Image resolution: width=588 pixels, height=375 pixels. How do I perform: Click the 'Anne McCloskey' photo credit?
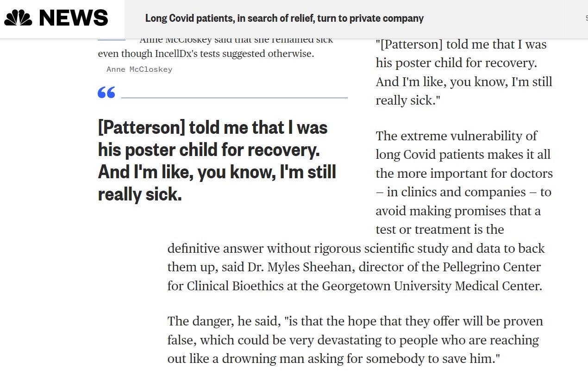pyautogui.click(x=139, y=69)
